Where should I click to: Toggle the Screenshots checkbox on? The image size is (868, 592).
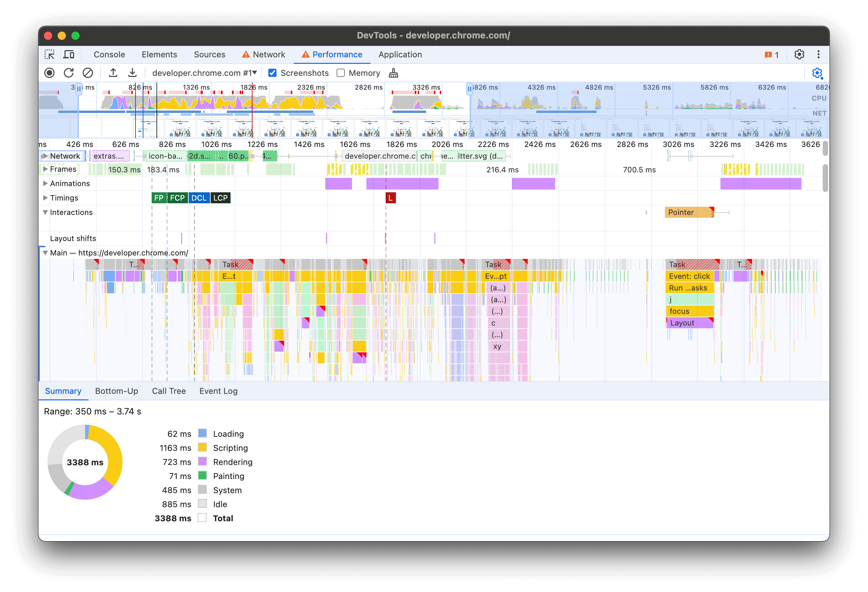click(x=274, y=72)
